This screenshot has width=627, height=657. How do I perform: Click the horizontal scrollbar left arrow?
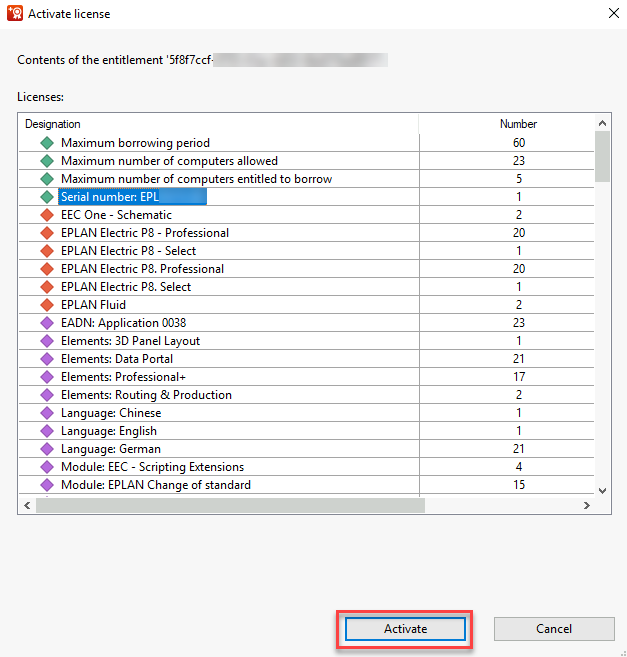click(27, 506)
